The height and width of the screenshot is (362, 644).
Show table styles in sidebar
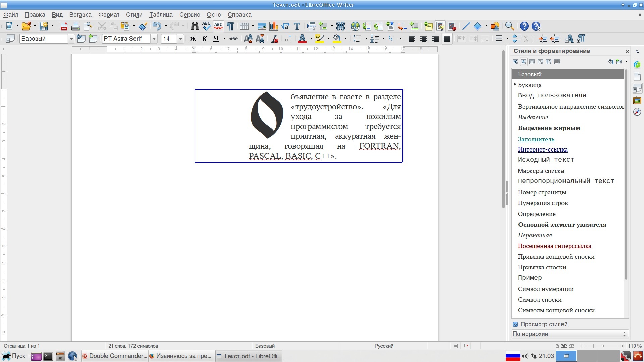(557, 62)
